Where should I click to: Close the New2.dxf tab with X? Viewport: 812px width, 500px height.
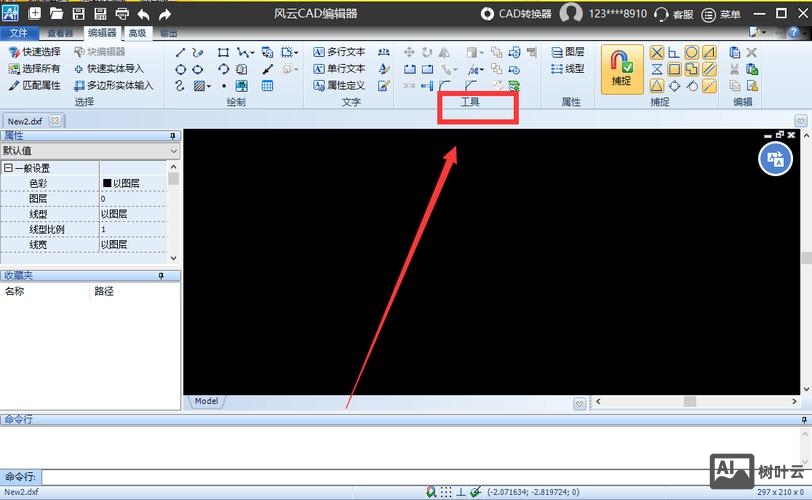pos(54,121)
